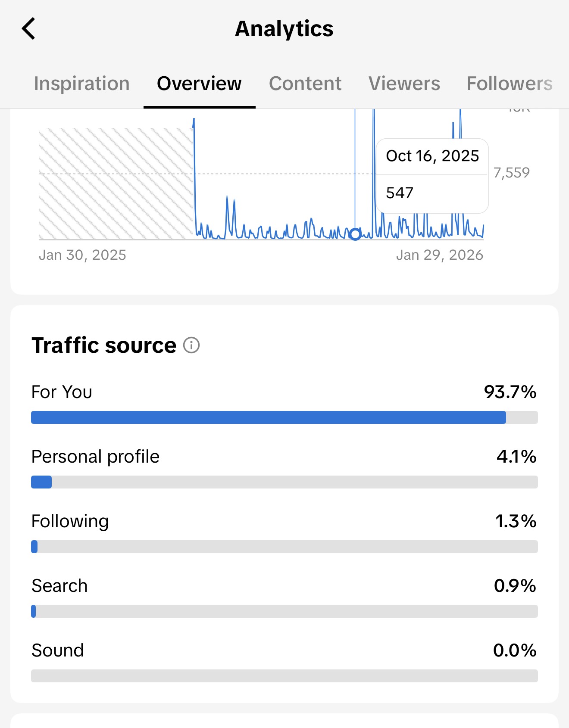Select the Overview tab
The image size is (569, 728).
click(x=199, y=84)
